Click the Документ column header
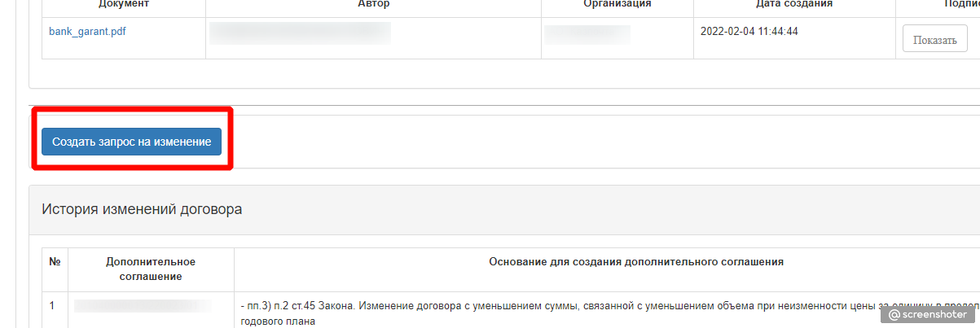 (x=124, y=5)
